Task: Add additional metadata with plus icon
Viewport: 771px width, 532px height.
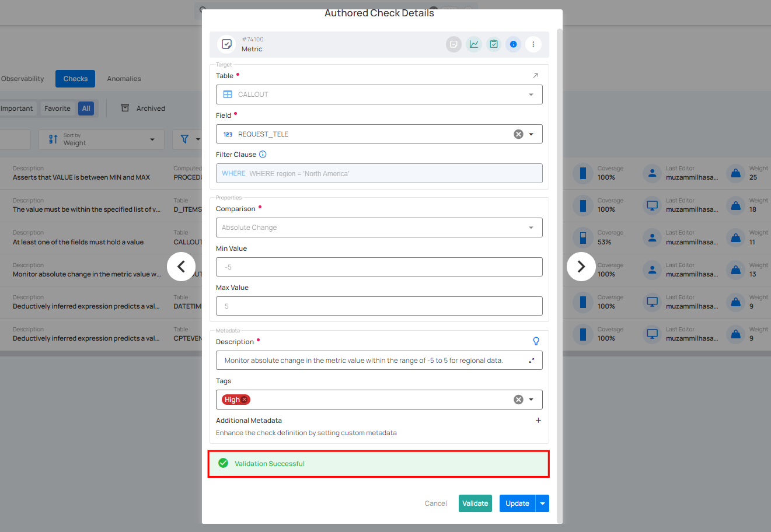Action: 538,421
